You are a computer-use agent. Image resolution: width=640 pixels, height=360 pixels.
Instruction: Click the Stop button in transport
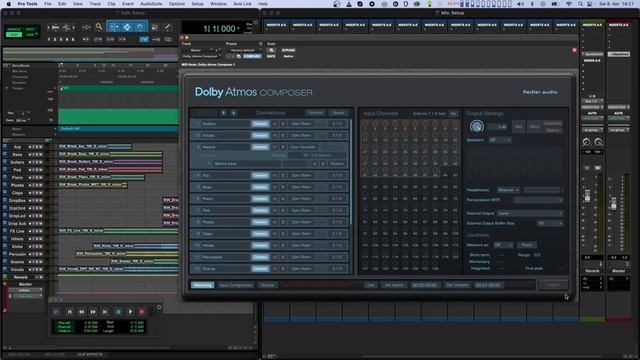118,311
